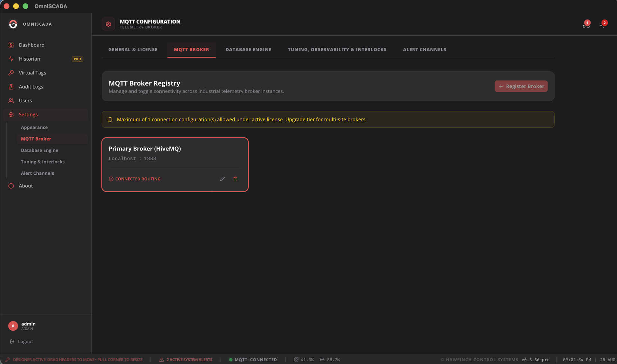Open Appearance settings submenu item
617x364 pixels.
click(x=34, y=127)
